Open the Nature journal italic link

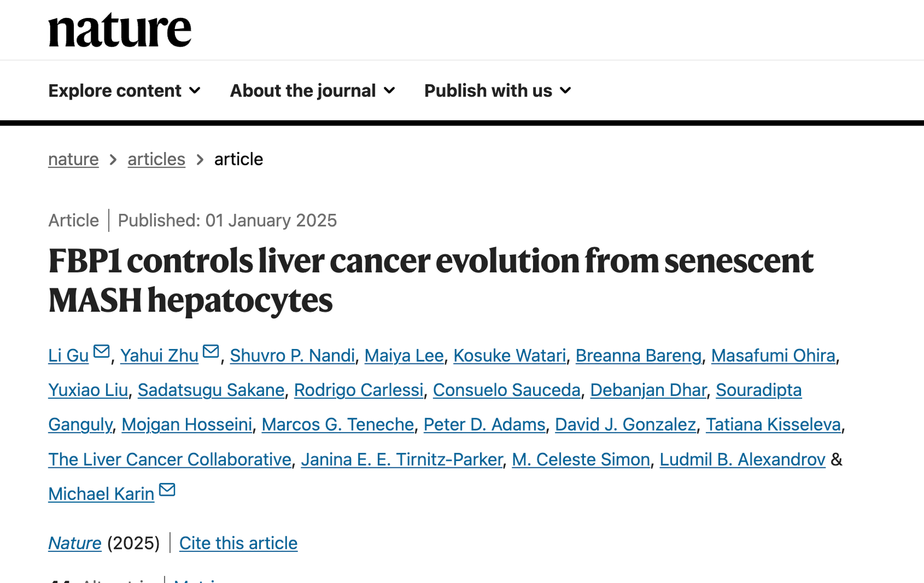coord(75,543)
